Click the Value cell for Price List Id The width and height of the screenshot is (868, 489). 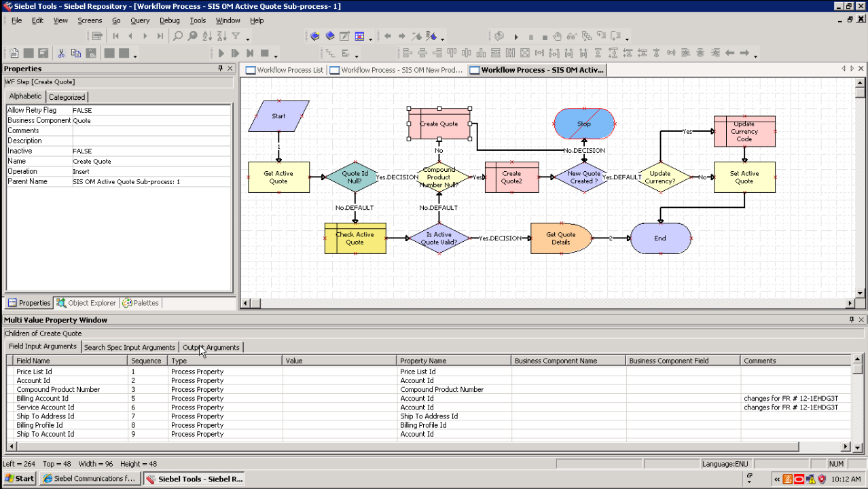[339, 372]
